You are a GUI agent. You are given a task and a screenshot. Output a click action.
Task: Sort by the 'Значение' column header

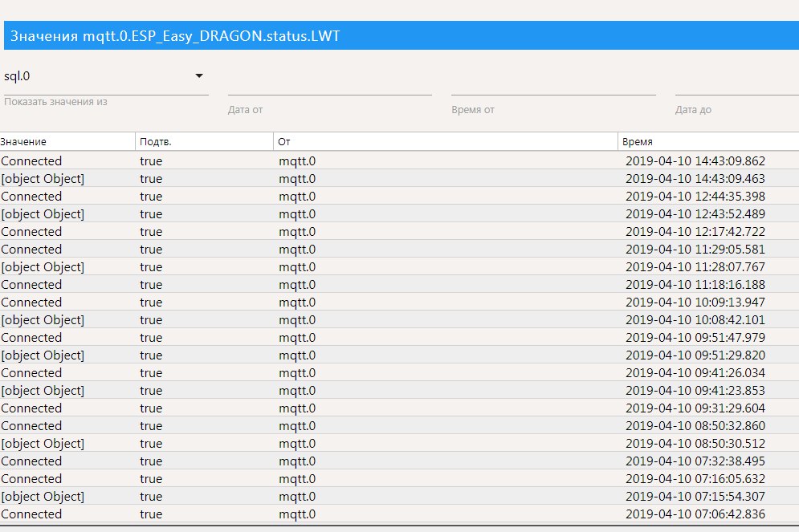67,141
